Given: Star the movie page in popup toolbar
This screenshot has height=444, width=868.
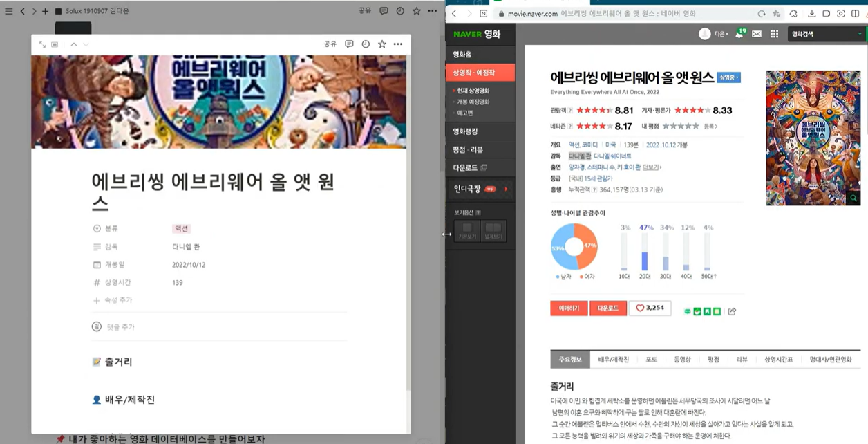Looking at the screenshot, I should pyautogui.click(x=382, y=44).
